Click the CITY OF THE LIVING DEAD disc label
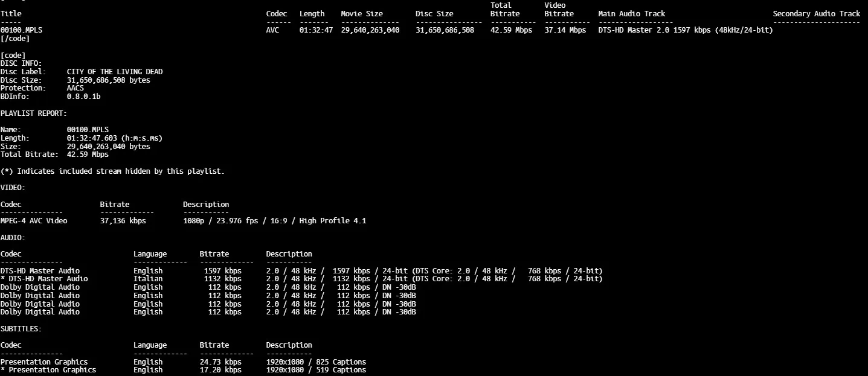This screenshot has width=868, height=376. [x=114, y=72]
